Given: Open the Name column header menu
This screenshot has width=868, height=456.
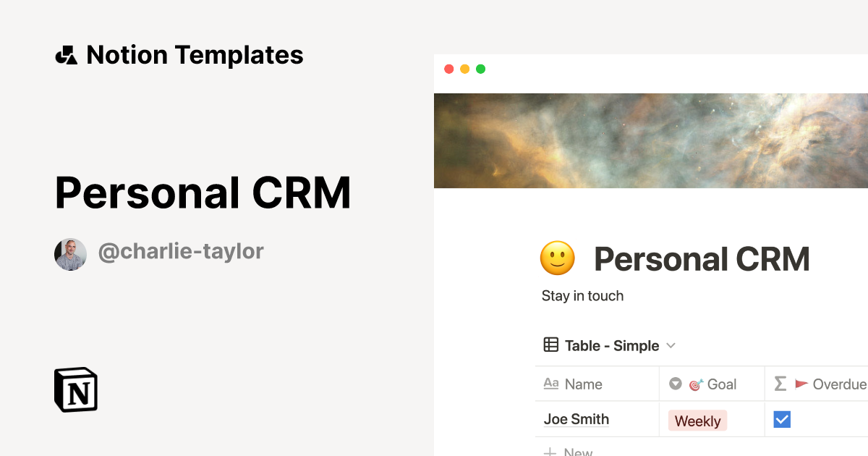Looking at the screenshot, I should tap(583, 384).
